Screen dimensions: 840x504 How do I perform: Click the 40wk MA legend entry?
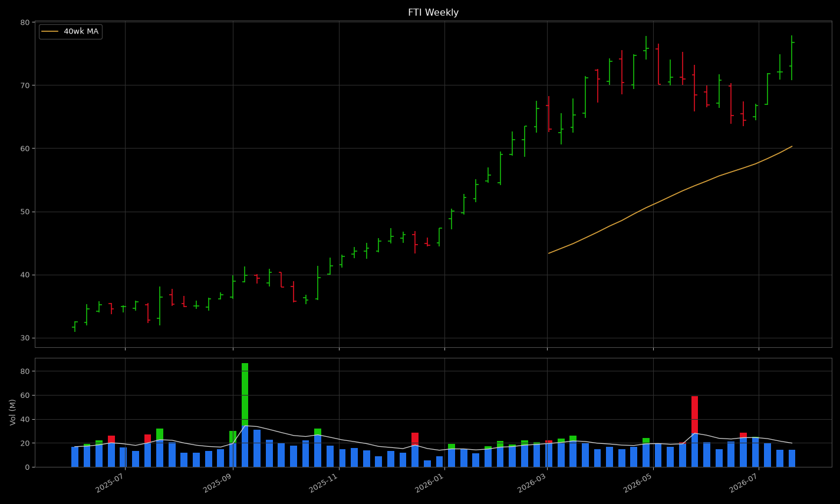[71, 31]
